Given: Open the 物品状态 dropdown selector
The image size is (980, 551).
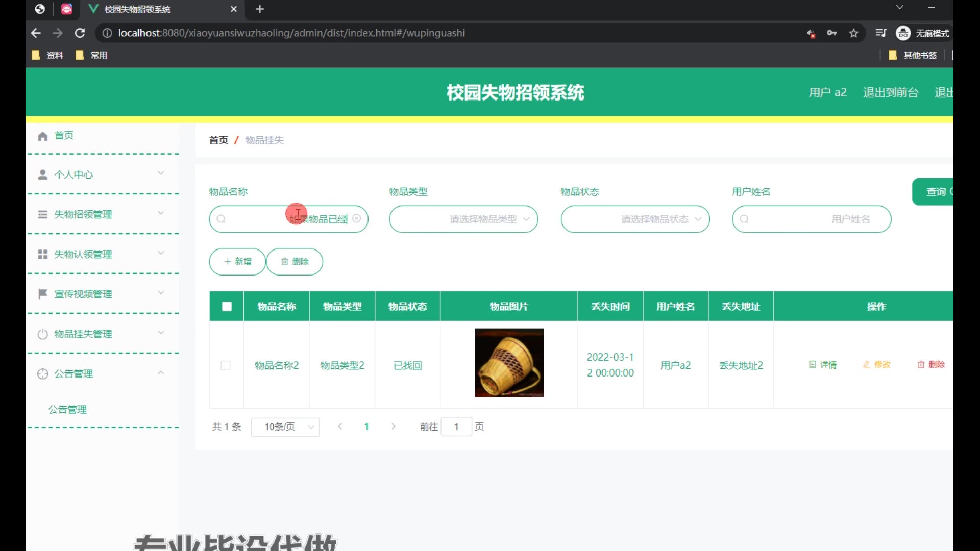Looking at the screenshot, I should click(634, 219).
